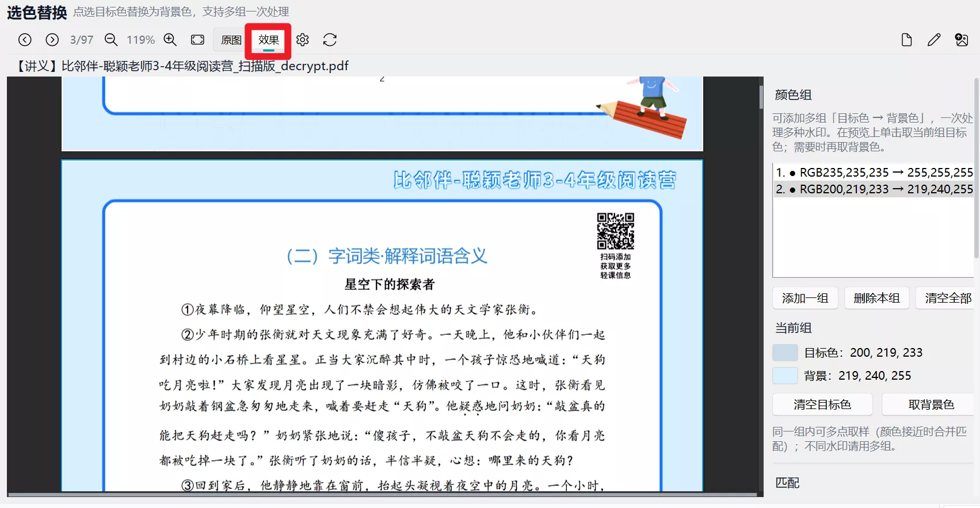Switch to the 效果 view tab

(x=269, y=40)
